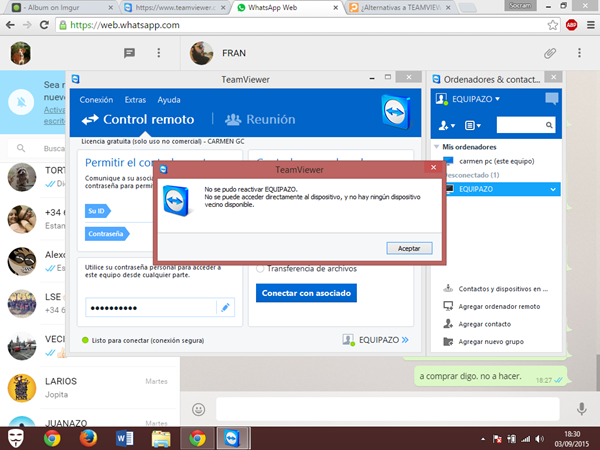Open Microsoft Word from the taskbar
The image size is (600, 450).
124,439
